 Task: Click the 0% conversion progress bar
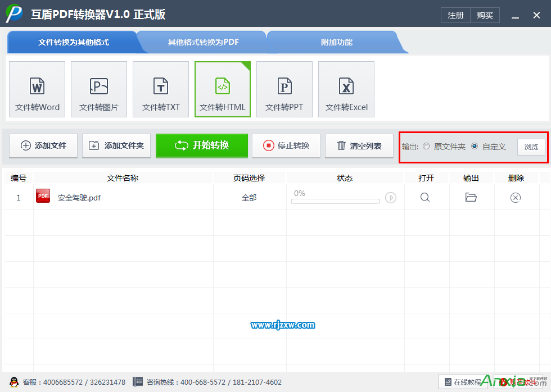336,201
